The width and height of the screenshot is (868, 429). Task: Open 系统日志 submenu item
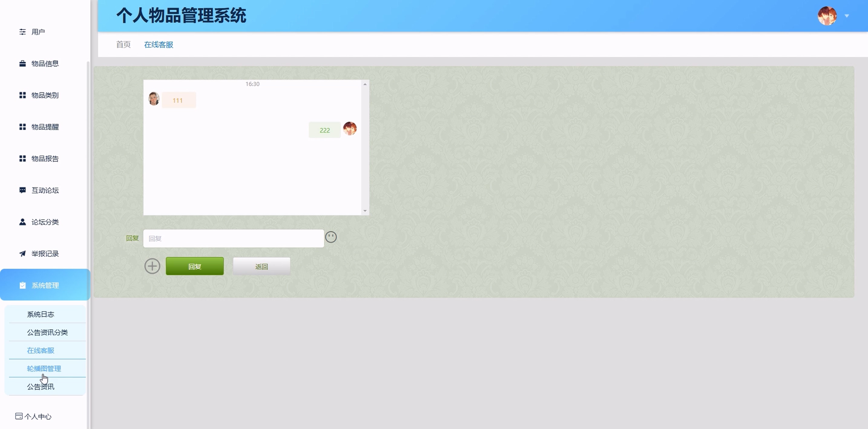click(41, 314)
